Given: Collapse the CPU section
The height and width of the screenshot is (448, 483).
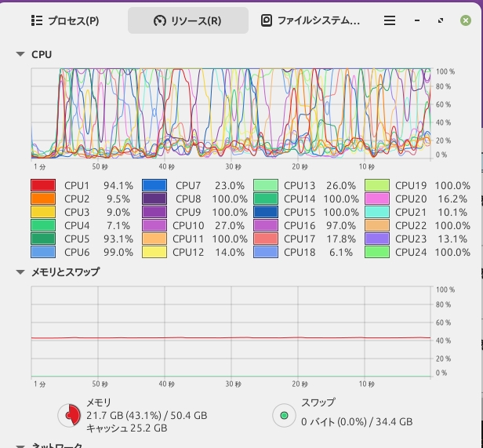Looking at the screenshot, I should pyautogui.click(x=20, y=55).
